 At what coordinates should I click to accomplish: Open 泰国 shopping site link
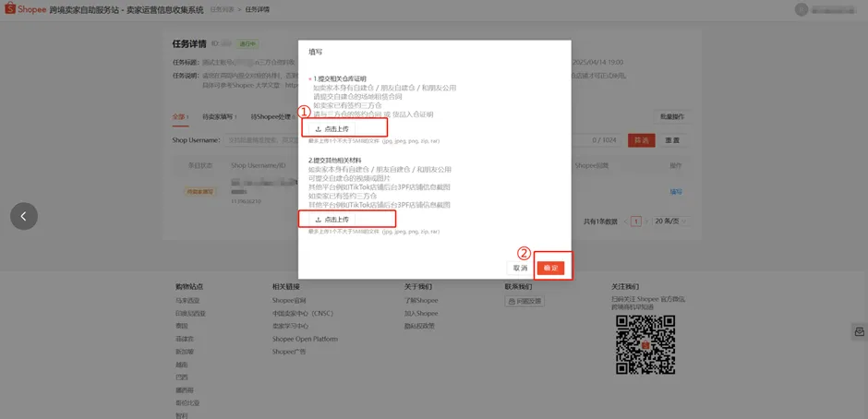click(x=182, y=326)
